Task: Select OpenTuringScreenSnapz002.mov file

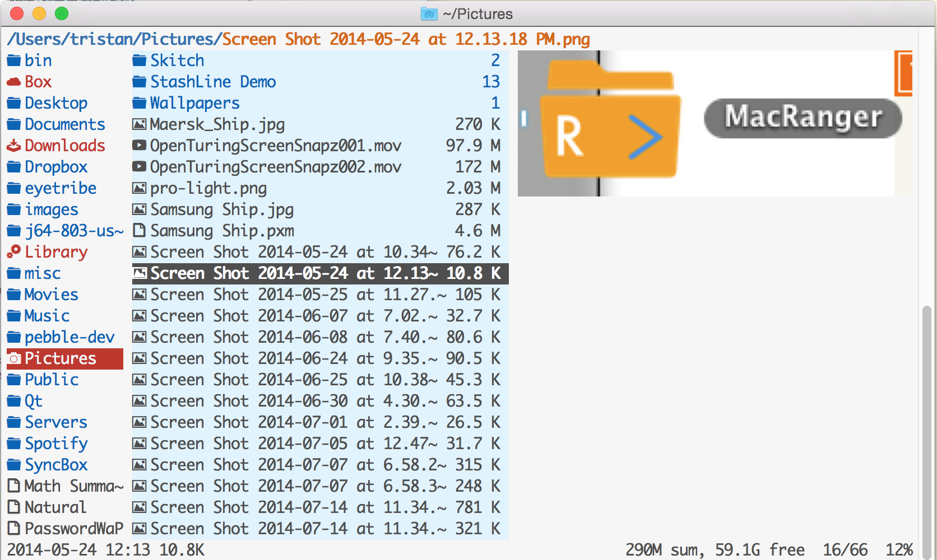Action: [275, 167]
